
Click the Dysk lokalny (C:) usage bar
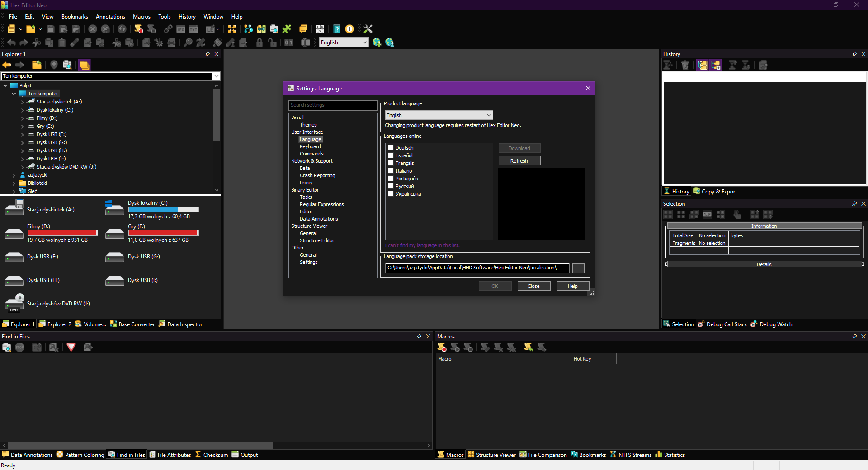pyautogui.click(x=164, y=210)
